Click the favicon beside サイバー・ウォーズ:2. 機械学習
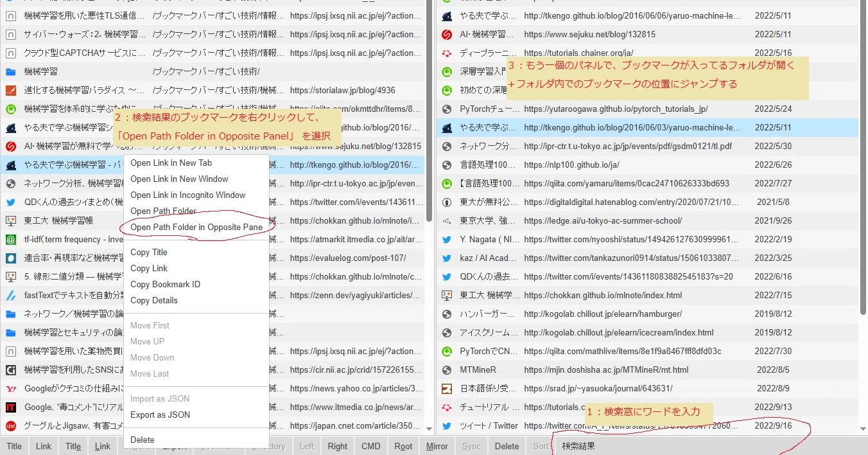 [x=10, y=34]
